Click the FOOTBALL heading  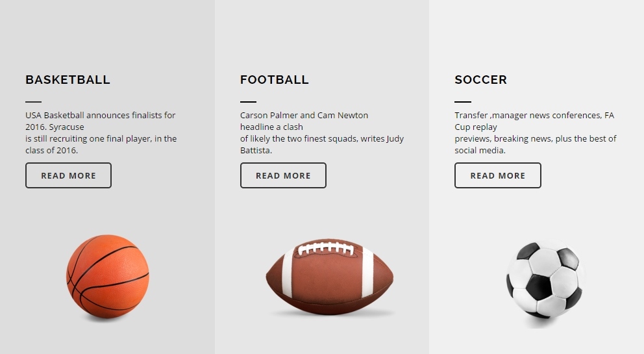(275, 80)
